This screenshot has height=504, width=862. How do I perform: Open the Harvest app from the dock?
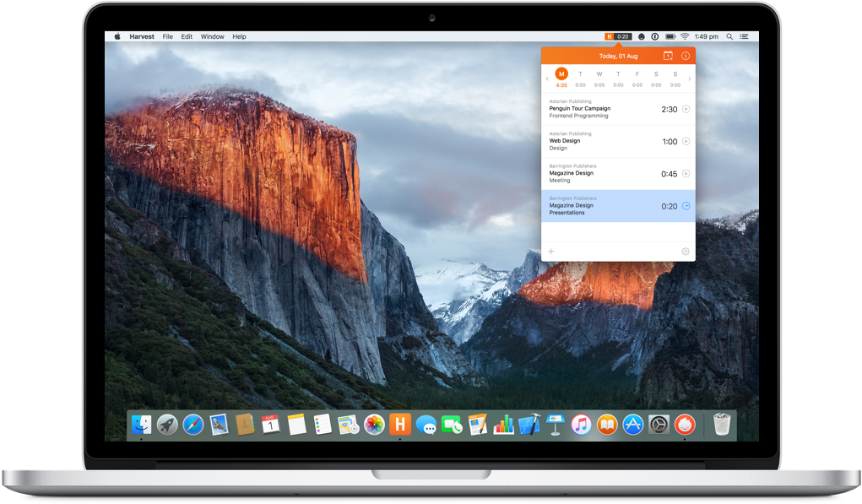point(400,425)
